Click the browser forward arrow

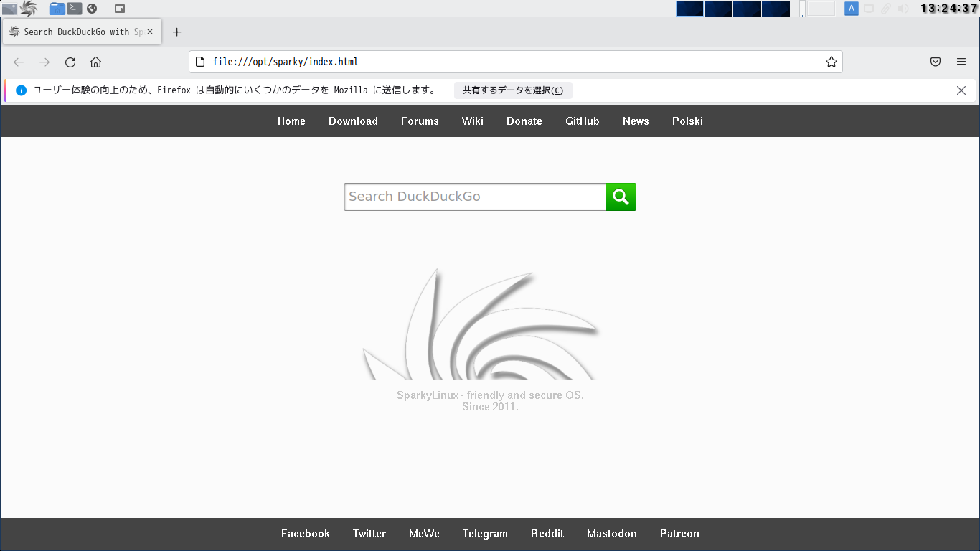[x=44, y=62]
